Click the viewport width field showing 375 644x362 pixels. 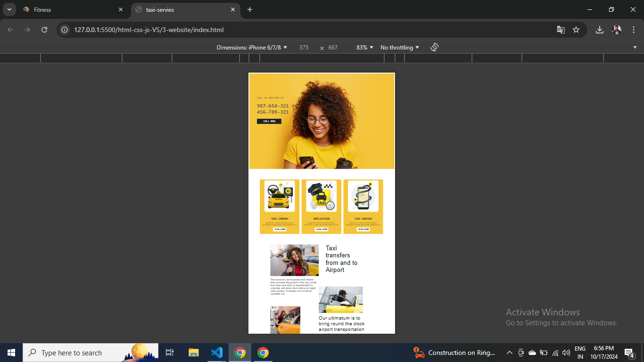304,48
